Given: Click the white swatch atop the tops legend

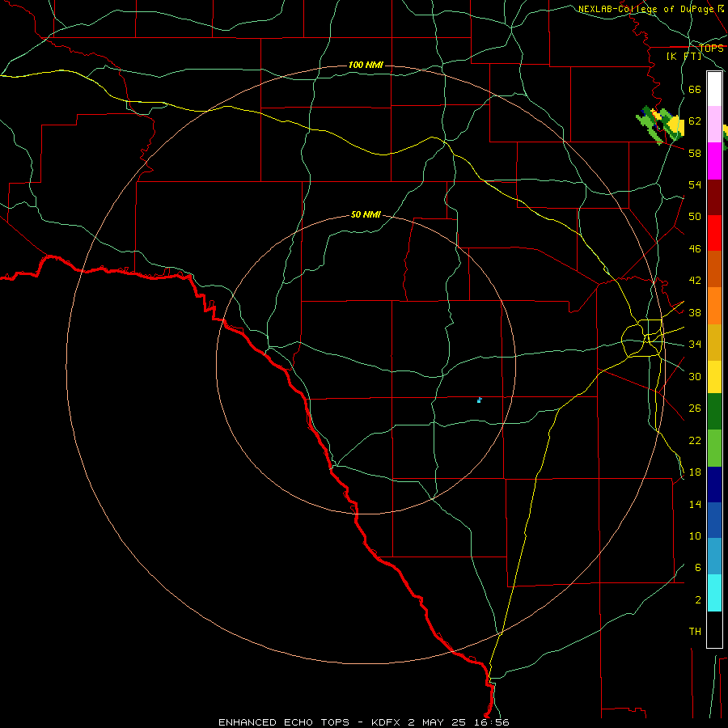Looking at the screenshot, I should tap(714, 89).
